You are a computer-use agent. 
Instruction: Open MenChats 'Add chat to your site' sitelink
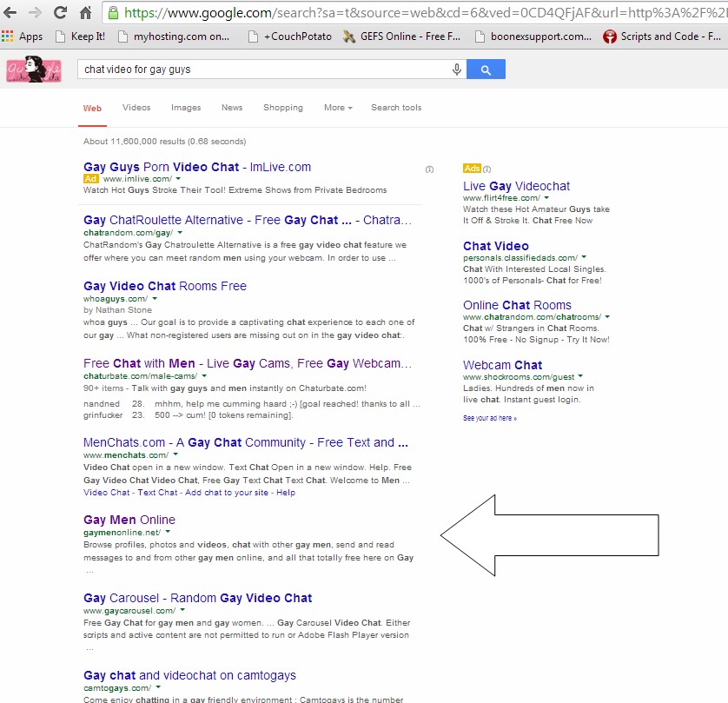tap(227, 493)
